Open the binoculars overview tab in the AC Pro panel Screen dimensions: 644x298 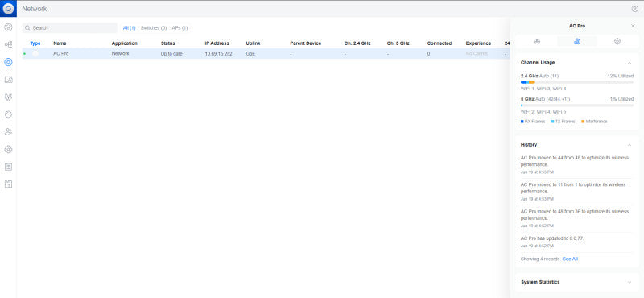click(x=537, y=41)
